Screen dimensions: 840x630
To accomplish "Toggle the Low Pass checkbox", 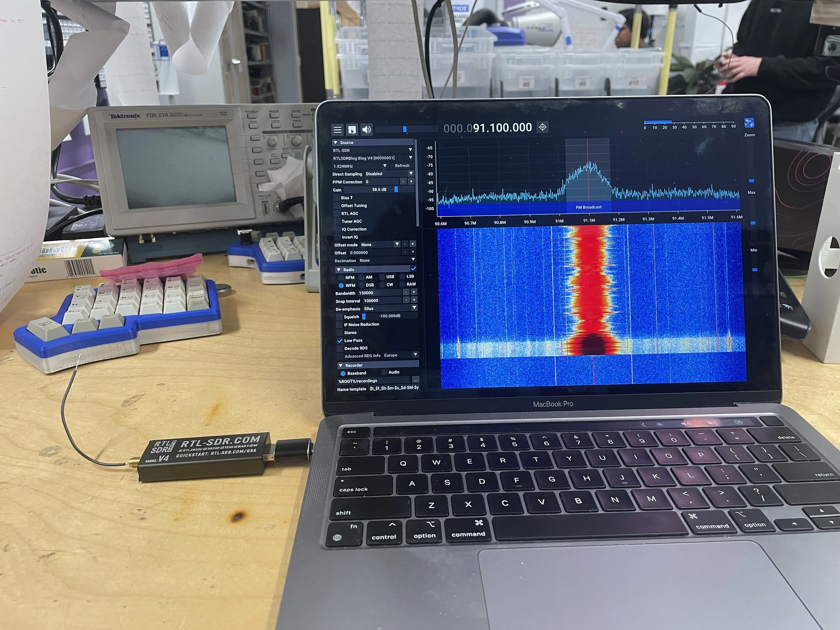I will pyautogui.click(x=340, y=341).
